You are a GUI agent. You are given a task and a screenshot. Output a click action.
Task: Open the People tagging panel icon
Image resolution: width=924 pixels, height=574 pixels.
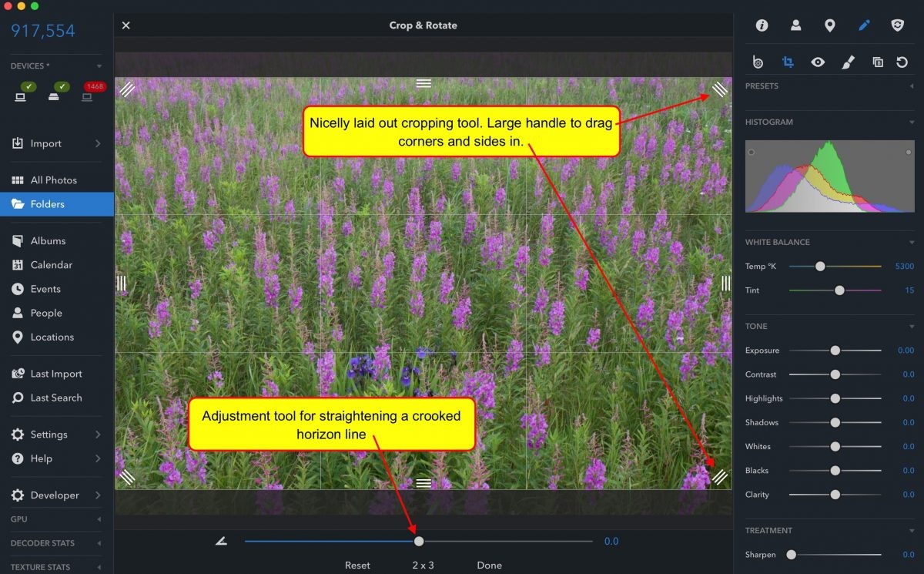point(795,25)
